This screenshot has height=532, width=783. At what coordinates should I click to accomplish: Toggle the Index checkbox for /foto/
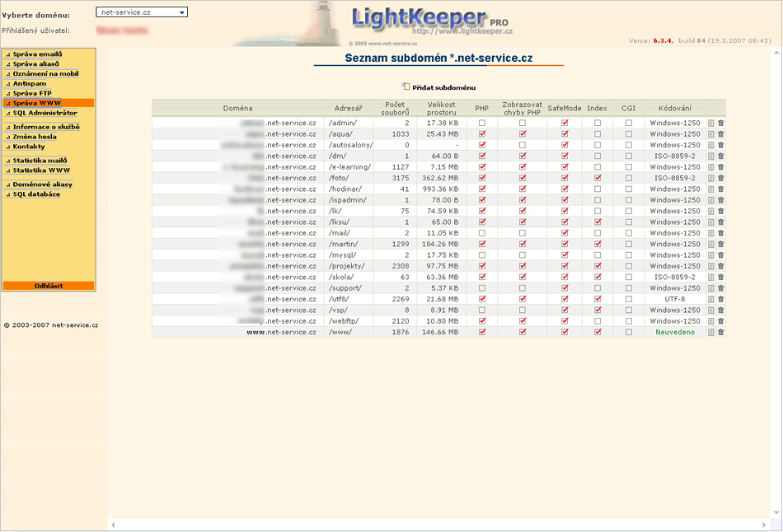[x=598, y=178]
